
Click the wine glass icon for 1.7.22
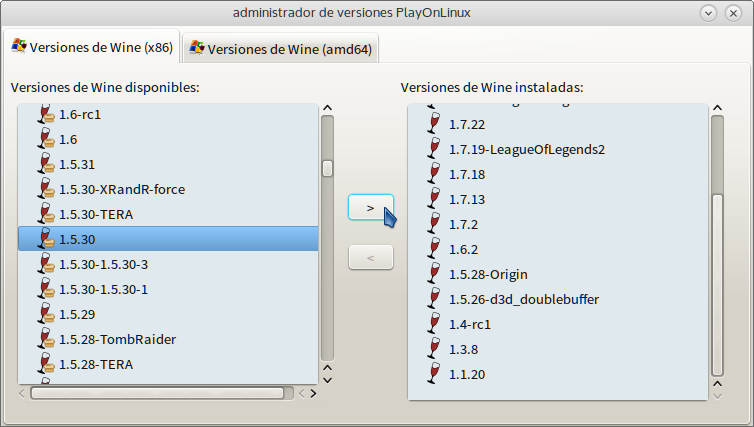click(434, 124)
